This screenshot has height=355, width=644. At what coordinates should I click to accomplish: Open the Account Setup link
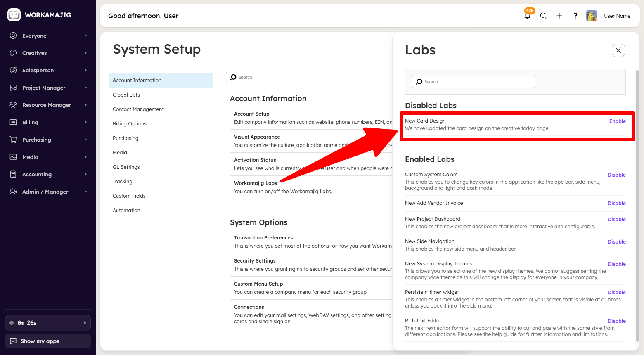252,114
